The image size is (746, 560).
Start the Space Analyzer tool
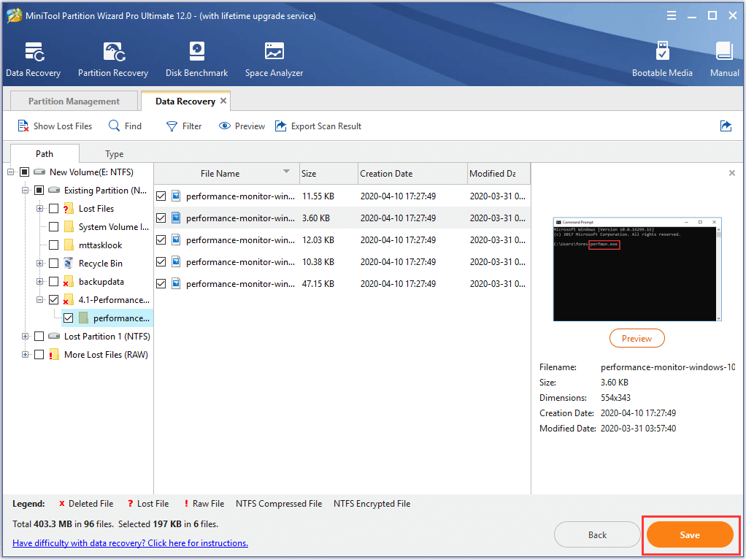click(x=274, y=59)
